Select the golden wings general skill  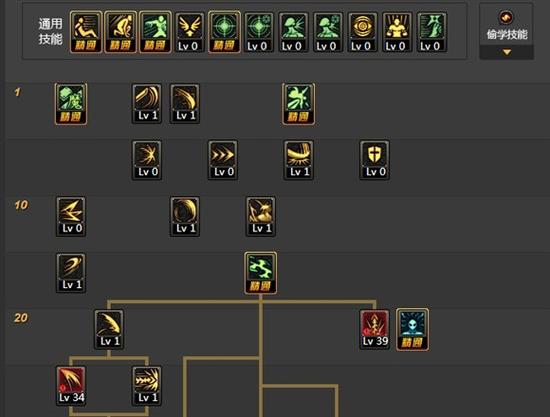coord(189,32)
